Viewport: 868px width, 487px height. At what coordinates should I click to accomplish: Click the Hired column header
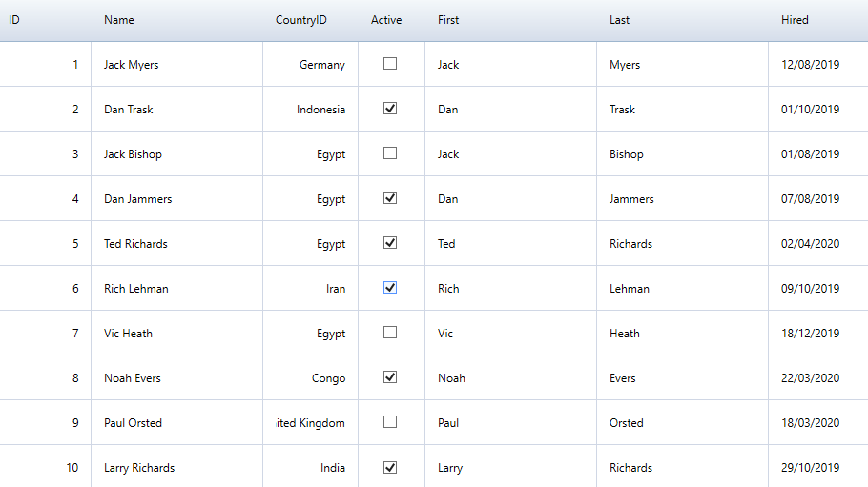pos(795,20)
